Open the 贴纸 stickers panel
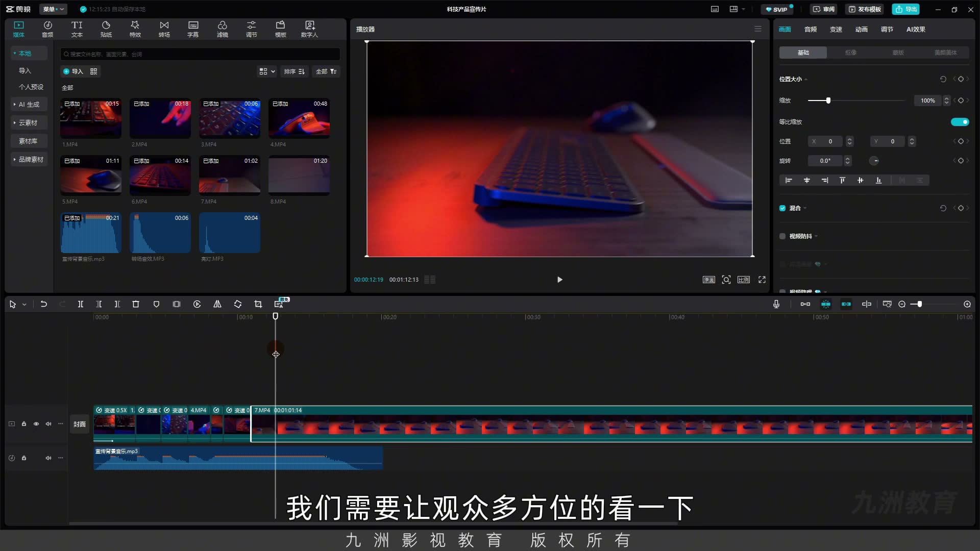 (106, 29)
